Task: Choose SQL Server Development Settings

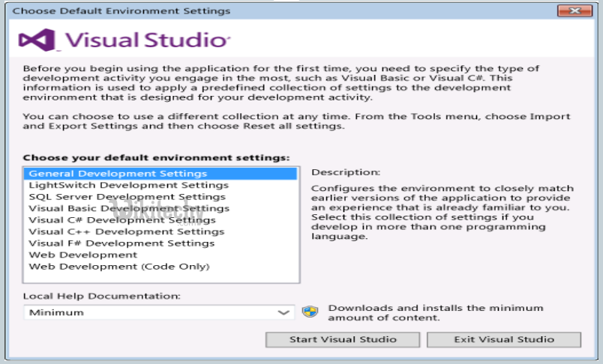Action: coord(160,196)
